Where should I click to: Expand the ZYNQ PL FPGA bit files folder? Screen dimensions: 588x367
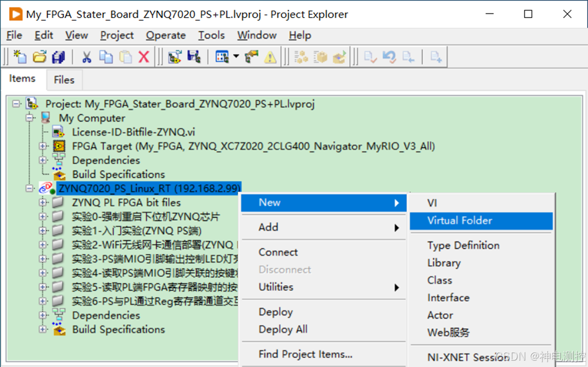point(43,202)
